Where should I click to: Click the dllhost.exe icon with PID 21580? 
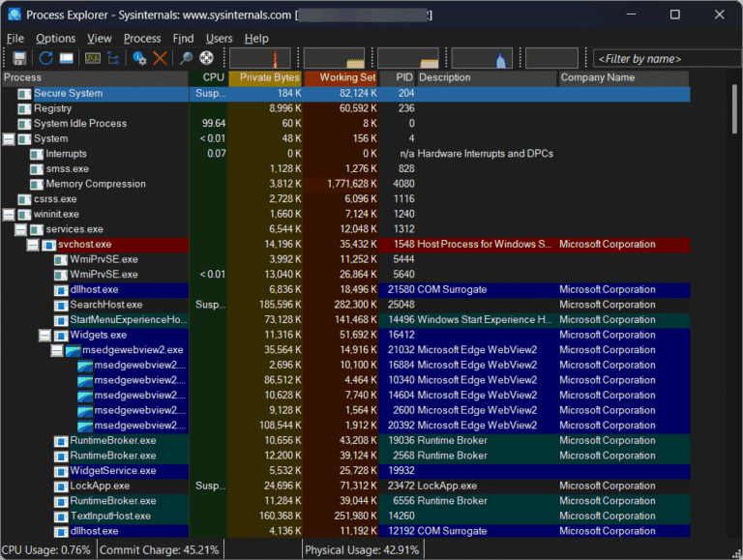(61, 290)
